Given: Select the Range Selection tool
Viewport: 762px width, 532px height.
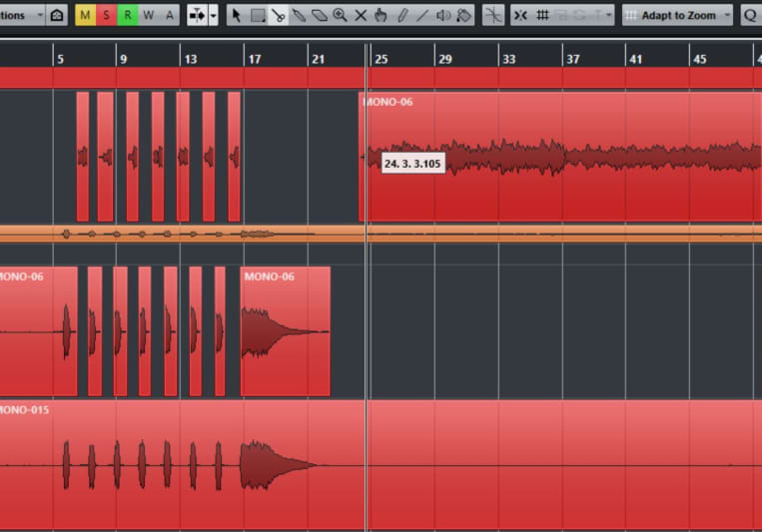Looking at the screenshot, I should pyautogui.click(x=257, y=15).
